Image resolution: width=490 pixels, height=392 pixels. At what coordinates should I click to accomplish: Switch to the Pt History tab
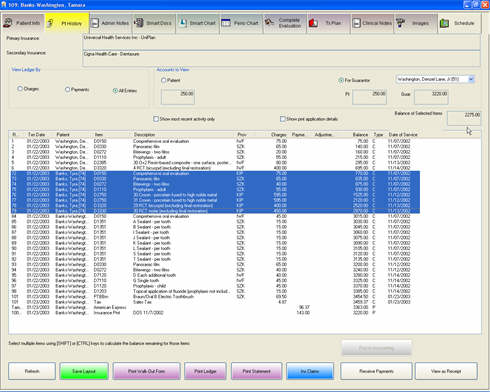[67, 23]
